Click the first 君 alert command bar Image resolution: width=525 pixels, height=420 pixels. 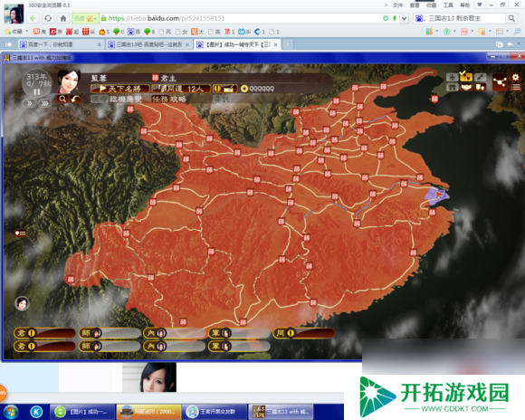click(44, 333)
